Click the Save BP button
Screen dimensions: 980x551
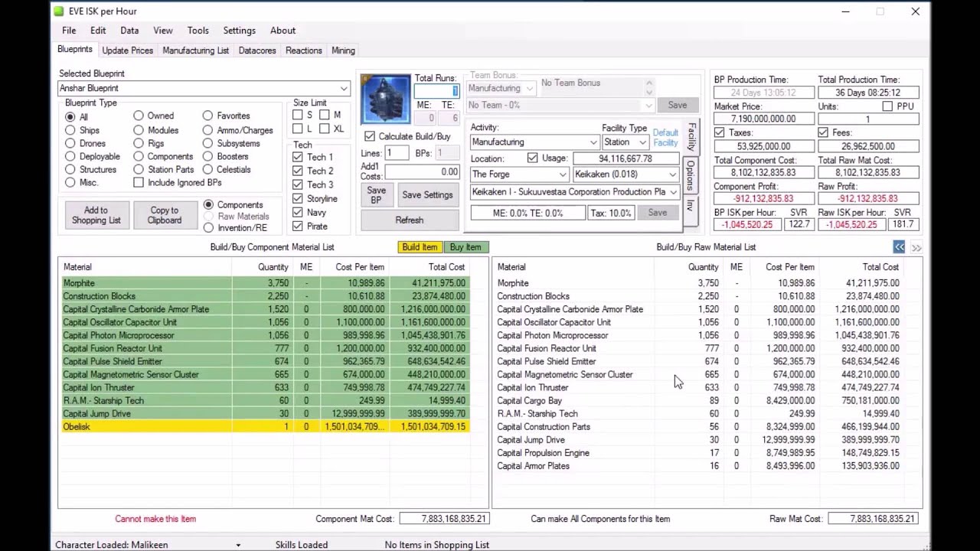pos(376,195)
